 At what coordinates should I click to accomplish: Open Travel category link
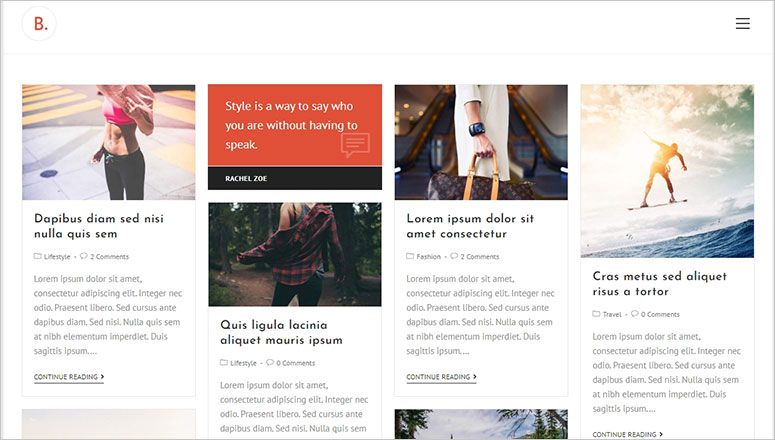pyautogui.click(x=612, y=314)
